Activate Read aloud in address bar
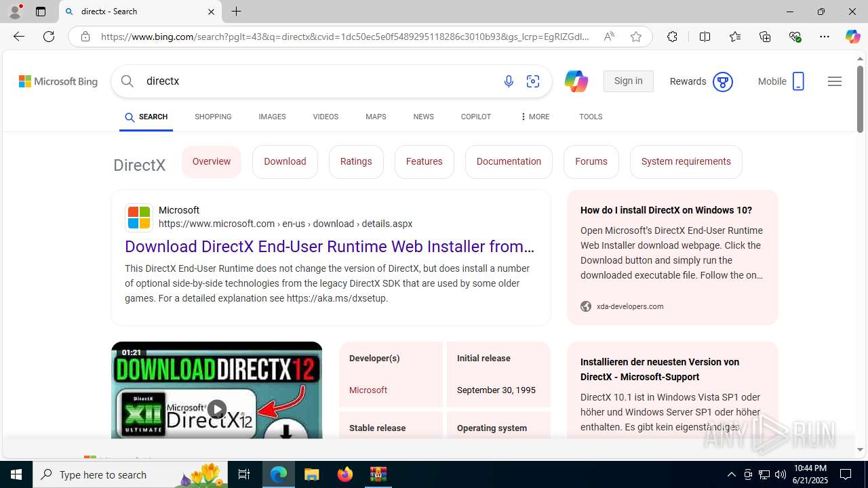The width and height of the screenshot is (868, 488). point(609,37)
